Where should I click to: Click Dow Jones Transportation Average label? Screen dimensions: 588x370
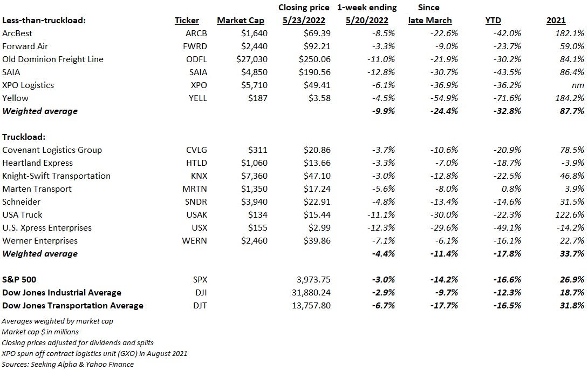(x=73, y=306)
